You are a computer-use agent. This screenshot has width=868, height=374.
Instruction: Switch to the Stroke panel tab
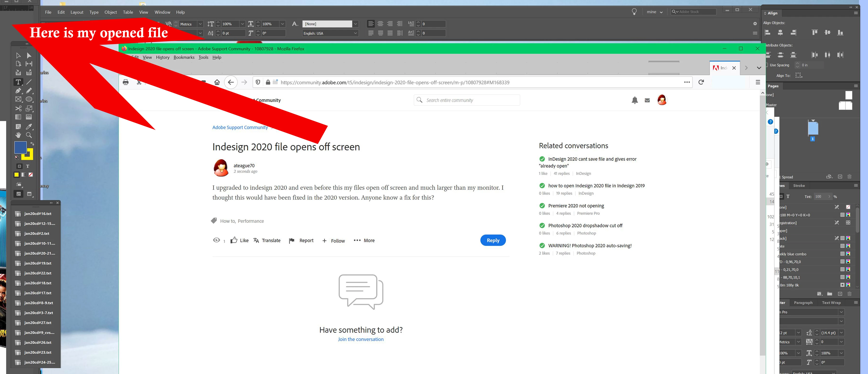pyautogui.click(x=799, y=185)
